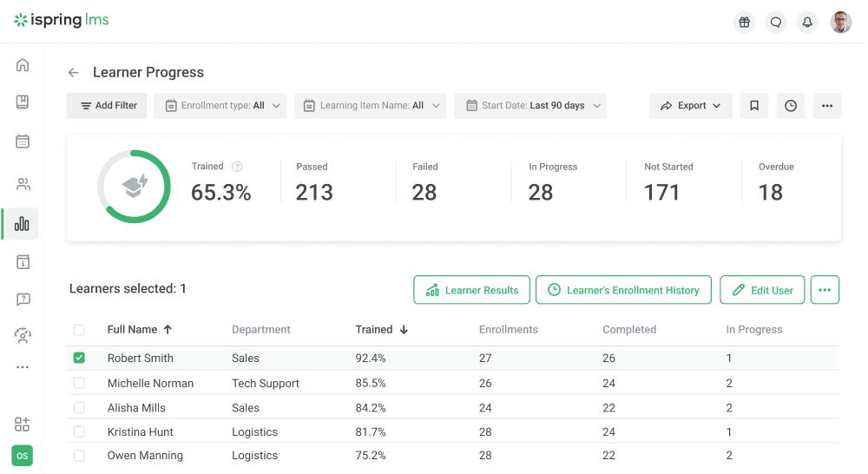Click the Learner Results button

pyautogui.click(x=471, y=290)
